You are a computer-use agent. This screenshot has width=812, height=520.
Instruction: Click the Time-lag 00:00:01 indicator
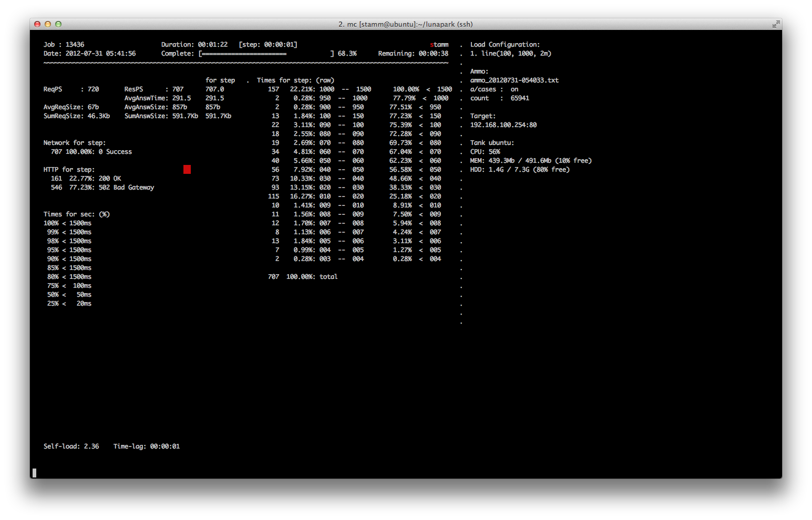point(146,446)
